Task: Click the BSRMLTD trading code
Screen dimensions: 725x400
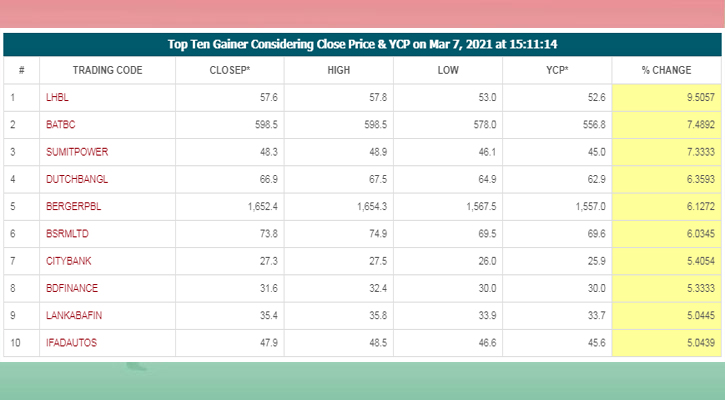Action: pyautogui.click(x=67, y=233)
